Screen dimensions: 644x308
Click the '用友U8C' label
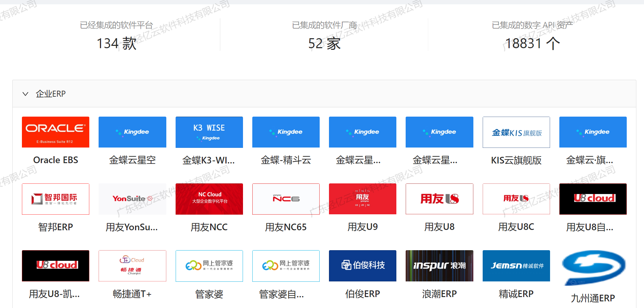click(x=516, y=227)
